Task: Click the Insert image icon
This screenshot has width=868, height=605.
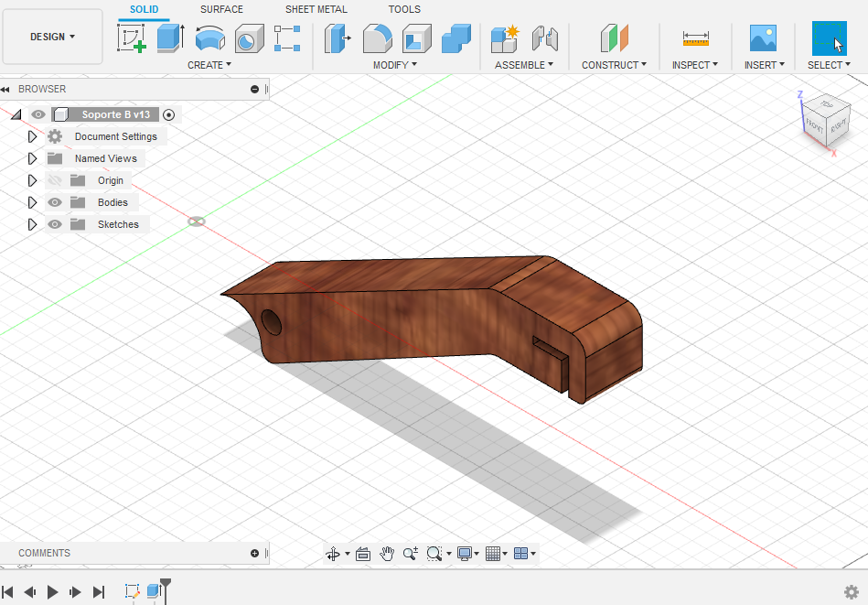Action: click(x=763, y=38)
